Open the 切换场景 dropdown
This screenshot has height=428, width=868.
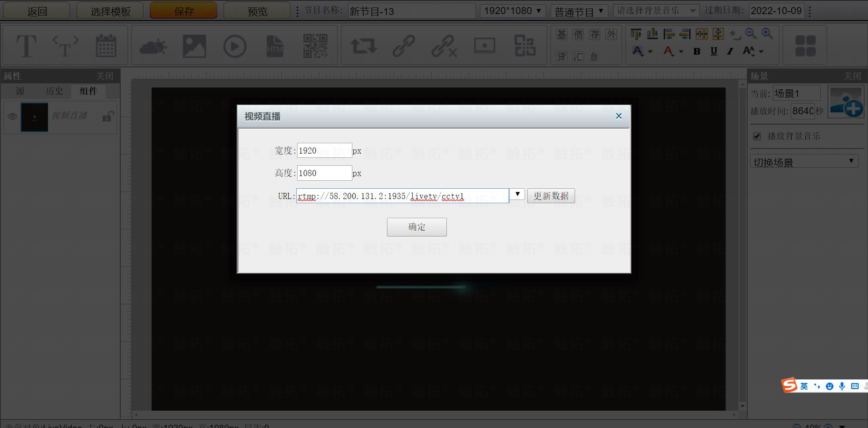(x=804, y=162)
